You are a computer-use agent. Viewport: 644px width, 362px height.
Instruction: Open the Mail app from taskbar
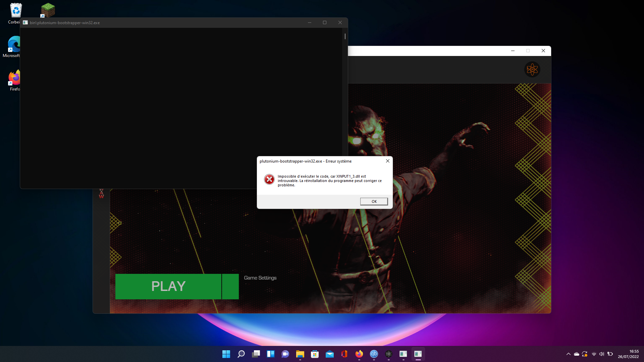(x=329, y=354)
